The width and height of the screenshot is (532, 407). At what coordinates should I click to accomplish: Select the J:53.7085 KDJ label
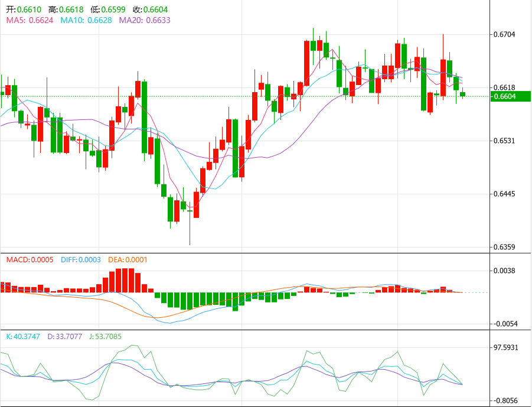click(106, 337)
